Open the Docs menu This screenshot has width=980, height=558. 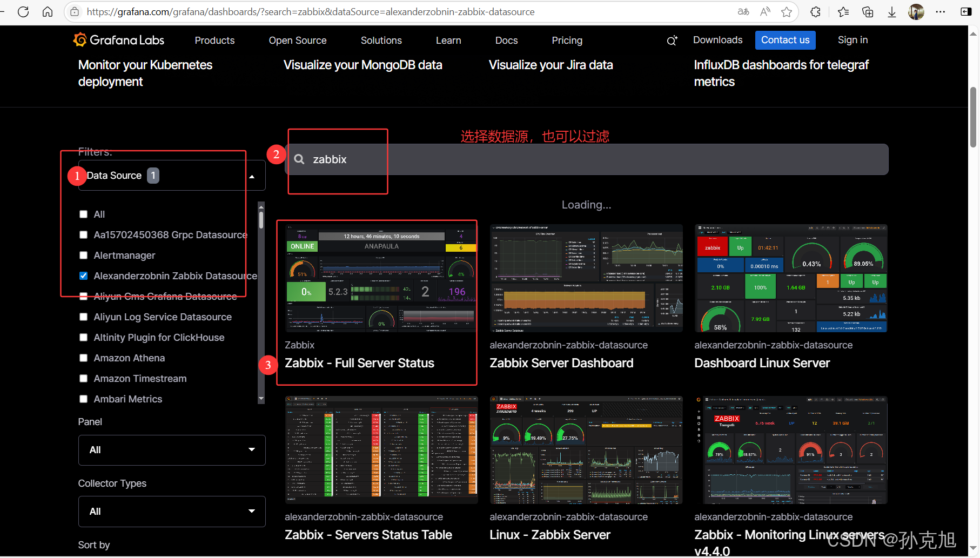[x=506, y=41]
